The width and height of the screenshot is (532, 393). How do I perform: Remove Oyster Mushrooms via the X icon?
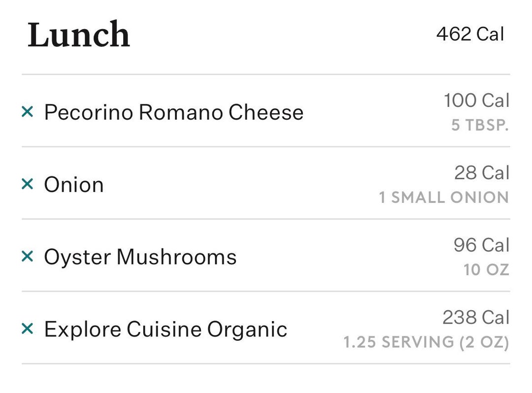click(27, 257)
